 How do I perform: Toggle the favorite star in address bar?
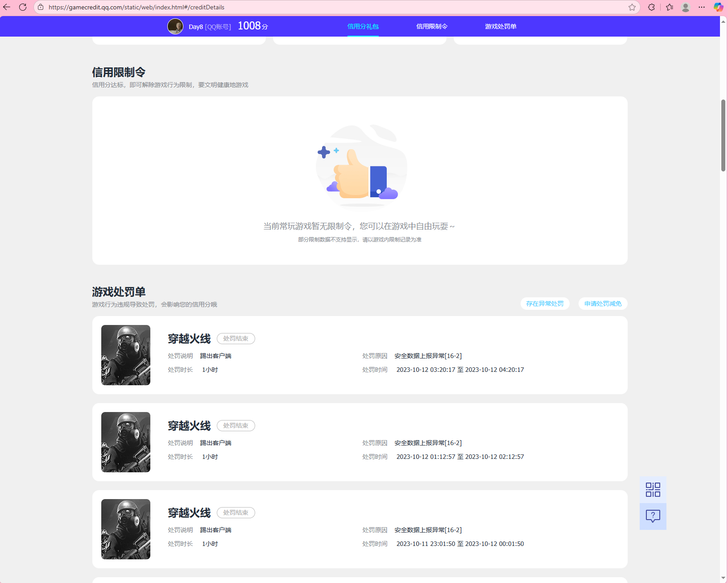coord(632,7)
